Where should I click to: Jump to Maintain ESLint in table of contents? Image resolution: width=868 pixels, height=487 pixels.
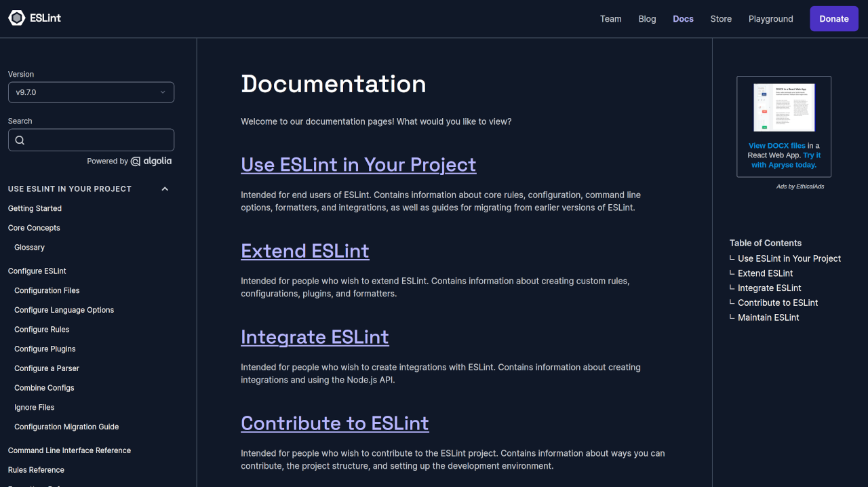click(768, 317)
